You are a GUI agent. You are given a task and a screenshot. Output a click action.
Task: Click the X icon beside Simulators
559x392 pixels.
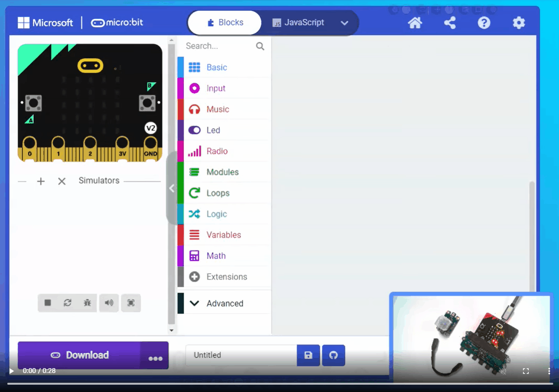pos(62,181)
